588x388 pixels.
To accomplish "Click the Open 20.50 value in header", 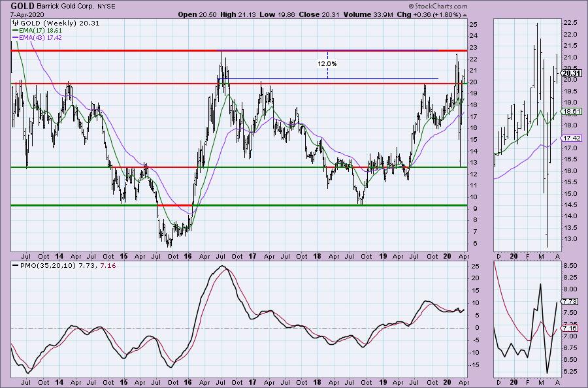I will point(197,14).
